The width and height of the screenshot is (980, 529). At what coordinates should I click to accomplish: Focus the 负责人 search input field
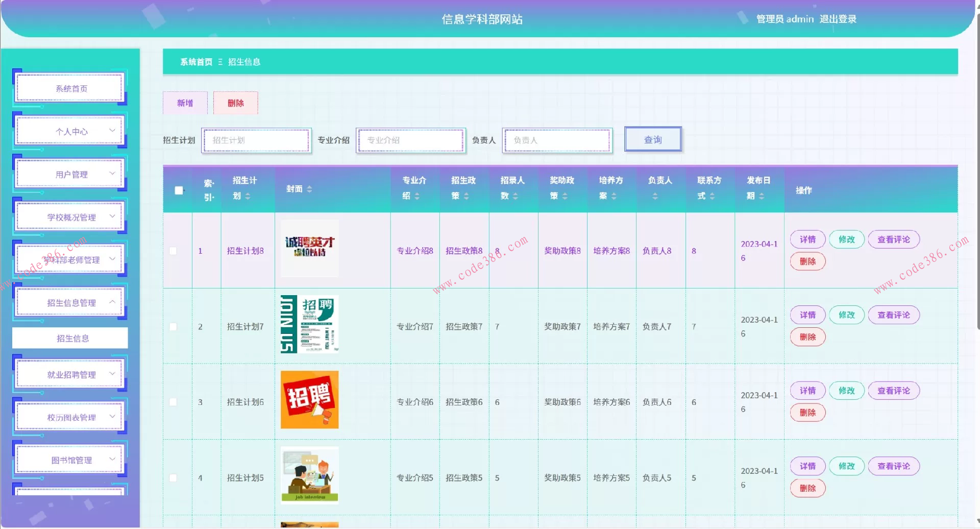[x=557, y=140]
